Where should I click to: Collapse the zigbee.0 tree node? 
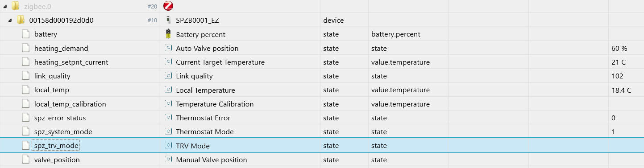pos(4,6)
